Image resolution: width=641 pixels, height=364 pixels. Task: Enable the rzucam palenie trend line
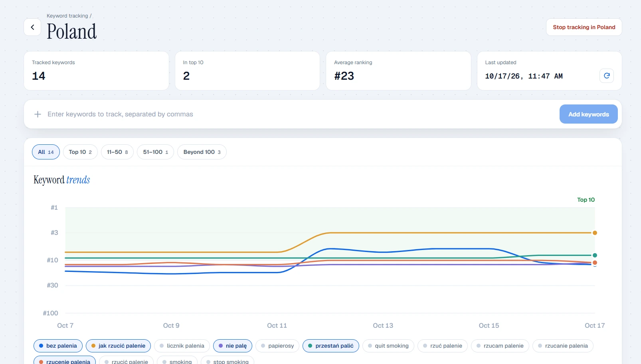[500, 346]
